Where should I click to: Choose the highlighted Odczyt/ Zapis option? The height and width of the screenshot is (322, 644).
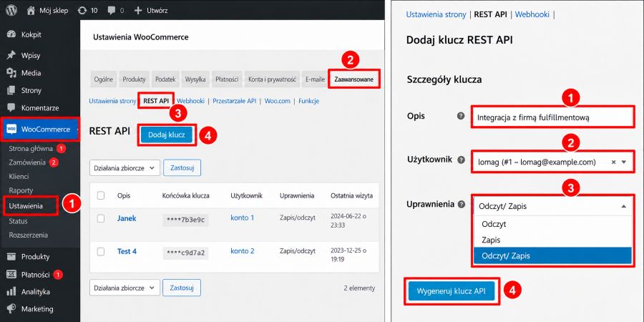point(552,255)
